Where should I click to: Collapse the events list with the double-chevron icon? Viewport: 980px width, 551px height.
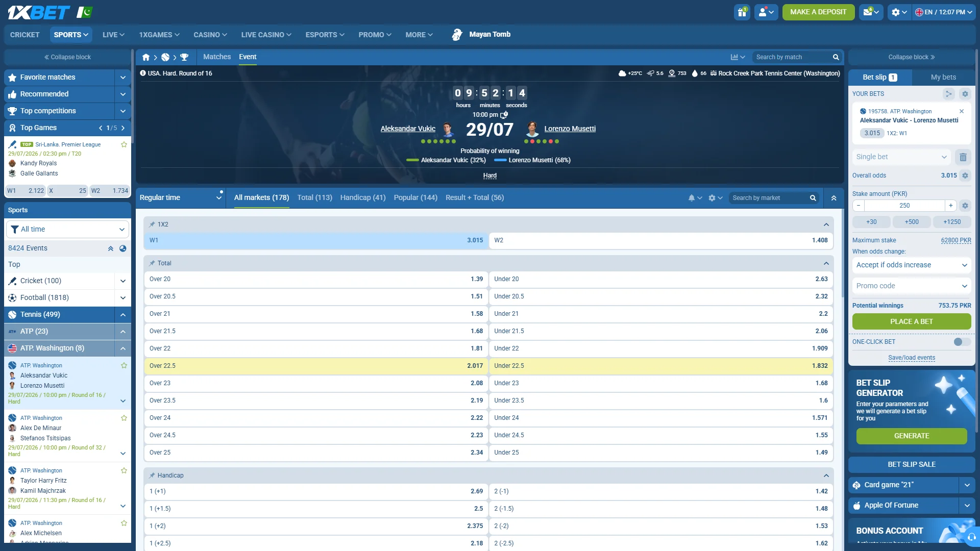110,248
